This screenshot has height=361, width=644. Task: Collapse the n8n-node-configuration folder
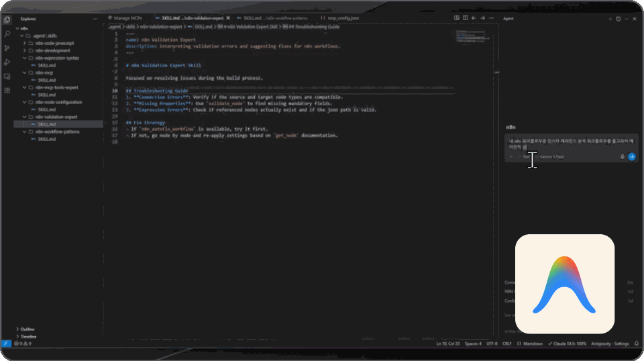25,102
